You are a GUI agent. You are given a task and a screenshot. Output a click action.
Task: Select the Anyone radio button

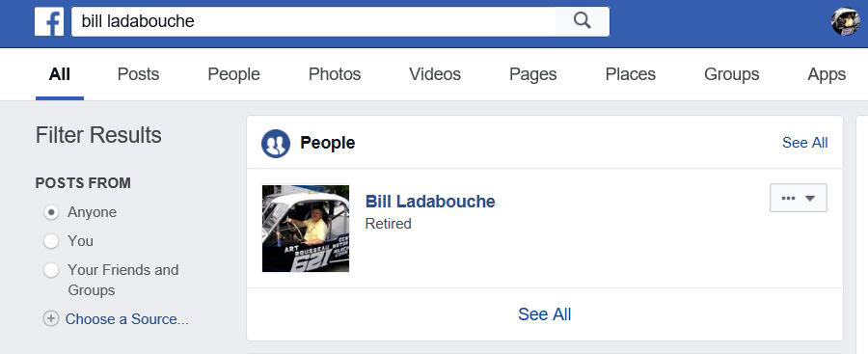[51, 212]
